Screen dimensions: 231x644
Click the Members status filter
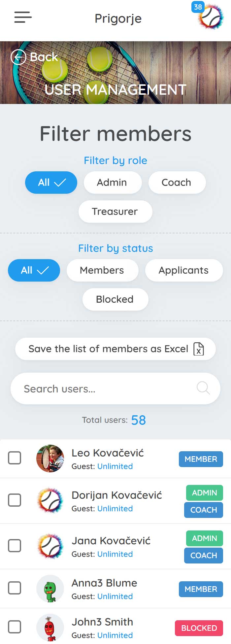[x=102, y=270]
